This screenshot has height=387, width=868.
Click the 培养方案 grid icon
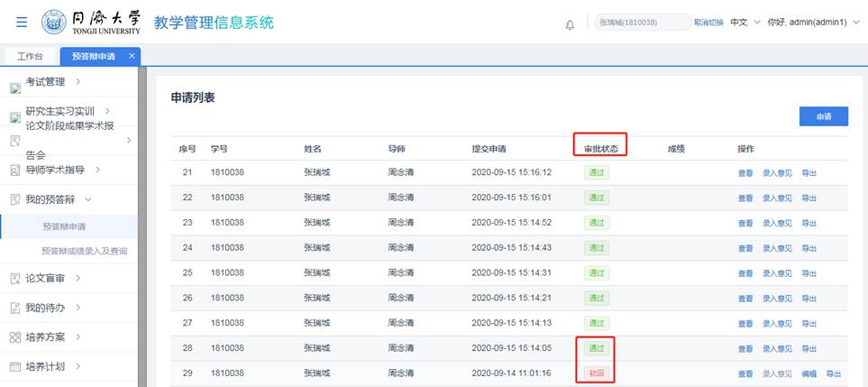(x=14, y=337)
